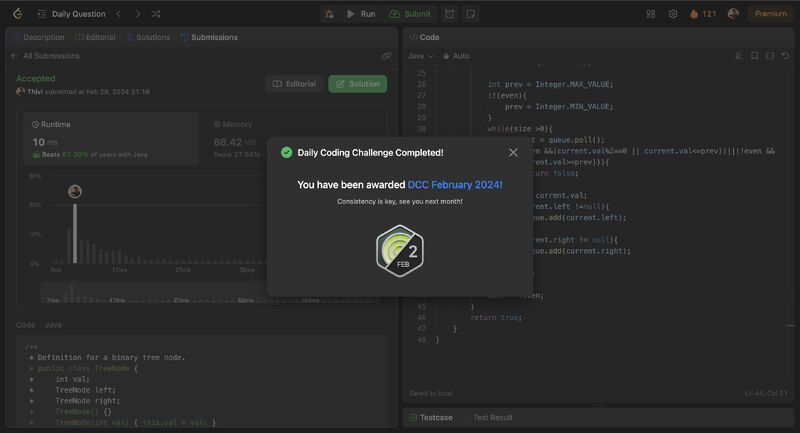Switch to the Editorial tab

(x=95, y=37)
